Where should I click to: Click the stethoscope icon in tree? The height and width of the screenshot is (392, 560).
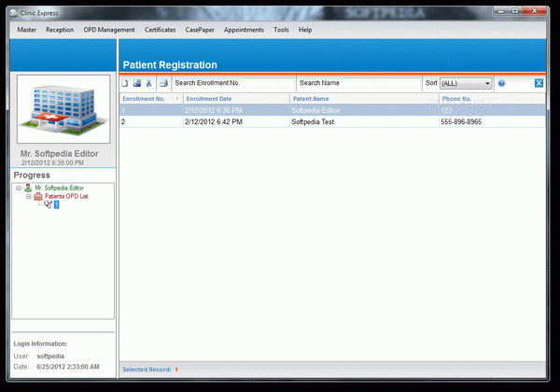[48, 204]
